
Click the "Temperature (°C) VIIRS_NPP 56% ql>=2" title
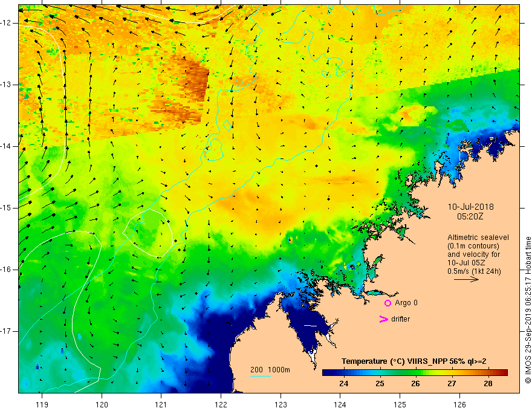click(x=414, y=361)
